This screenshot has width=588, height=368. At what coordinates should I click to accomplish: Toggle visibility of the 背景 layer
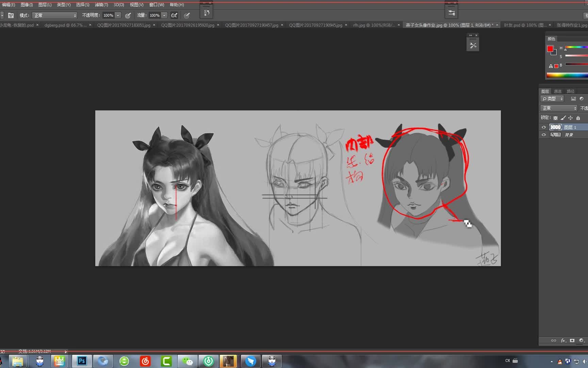pos(544,135)
